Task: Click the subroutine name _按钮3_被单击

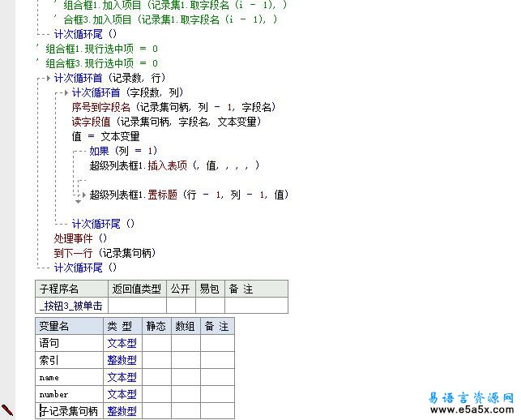Action: 71,306
